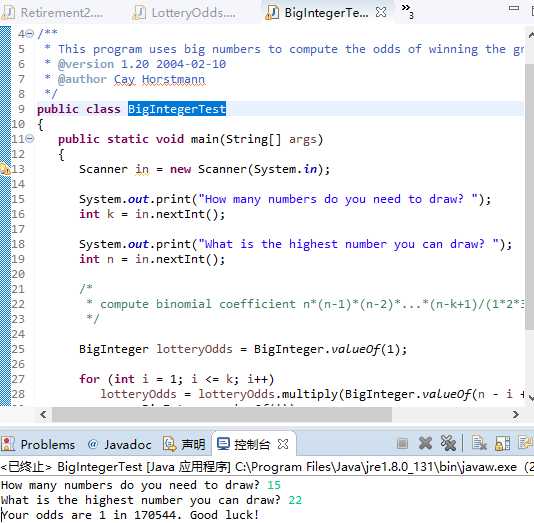Click Remove All Terminated Launches double-X icon
Viewport: 534px width, 523px height.
click(x=448, y=443)
